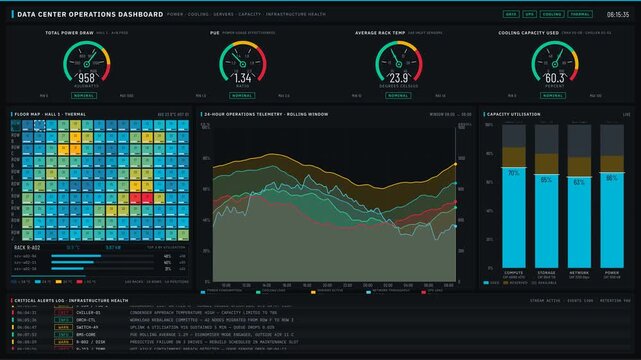The width and height of the screenshot is (641, 360).
Task: Open the Average Rack Temp gauge showing 23.9
Action: point(399,65)
